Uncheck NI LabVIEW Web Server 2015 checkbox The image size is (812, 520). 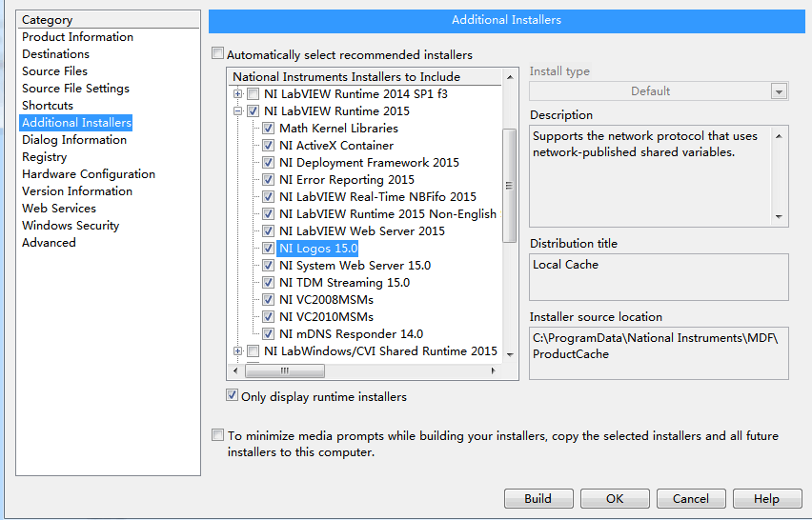[x=268, y=230]
